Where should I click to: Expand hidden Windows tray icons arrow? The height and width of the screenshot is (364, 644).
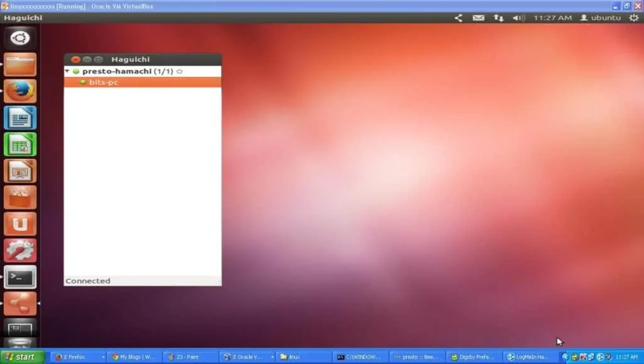click(x=565, y=357)
